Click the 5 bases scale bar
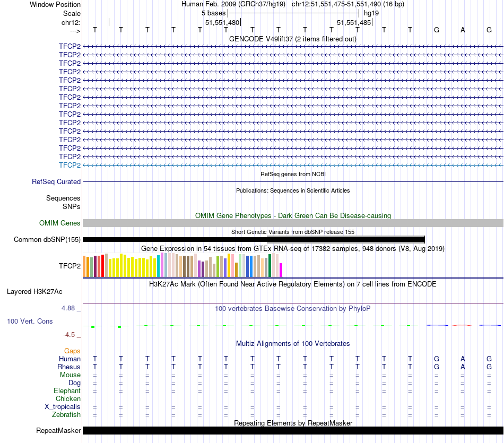Image resolution: width=504 pixels, height=443 pixels. (293, 13)
